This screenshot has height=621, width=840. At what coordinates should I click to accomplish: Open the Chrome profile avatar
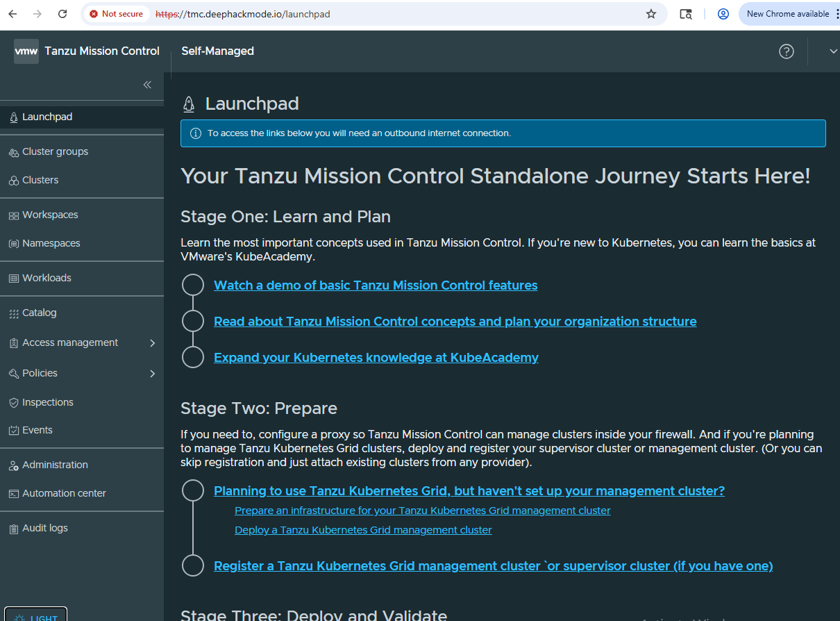[x=723, y=14]
